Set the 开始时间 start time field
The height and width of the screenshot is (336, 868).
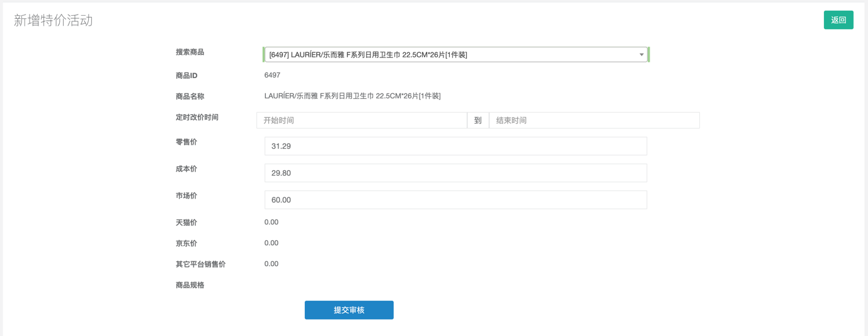point(362,120)
